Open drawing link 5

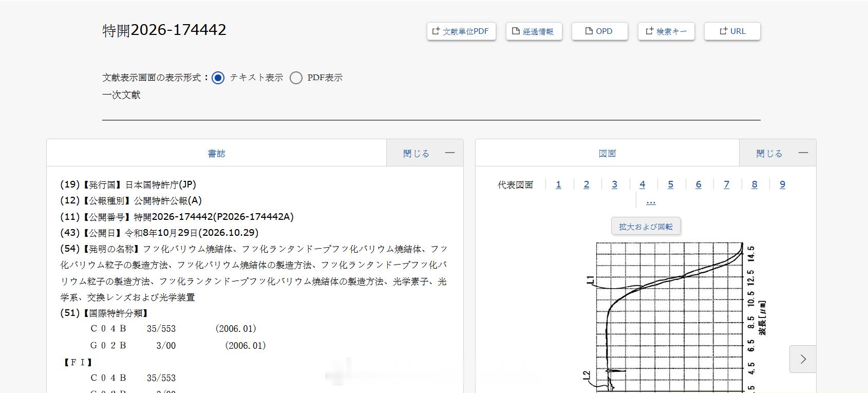670,184
